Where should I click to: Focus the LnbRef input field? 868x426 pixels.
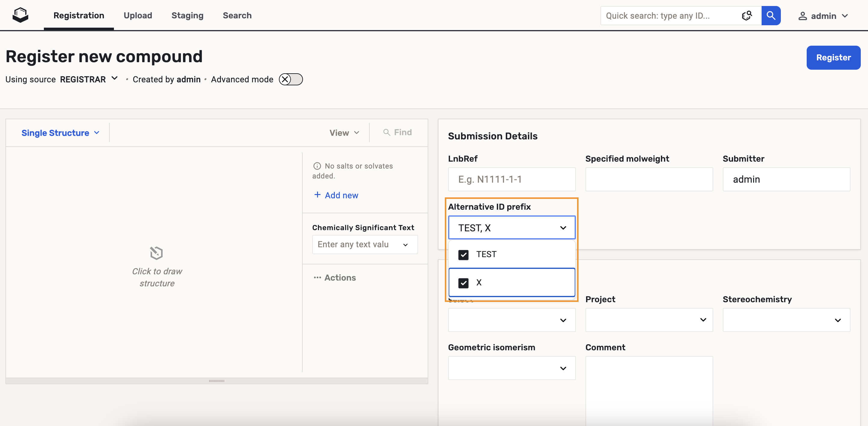pos(511,179)
